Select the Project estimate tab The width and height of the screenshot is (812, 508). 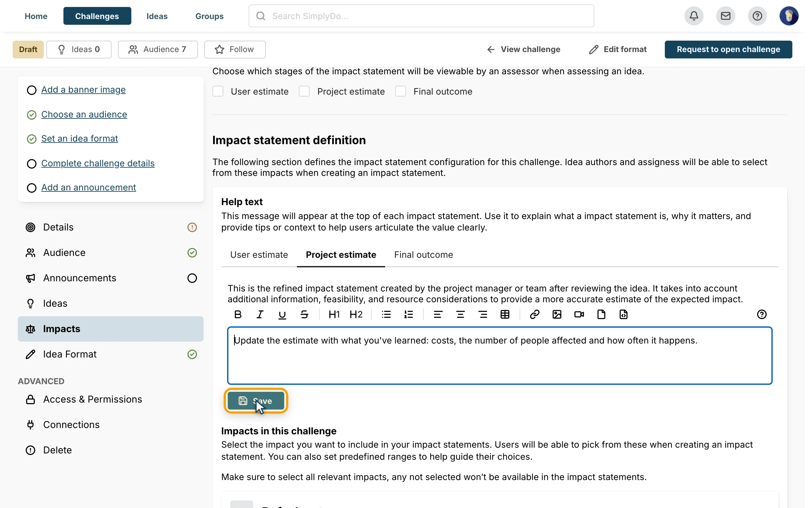[x=341, y=255]
